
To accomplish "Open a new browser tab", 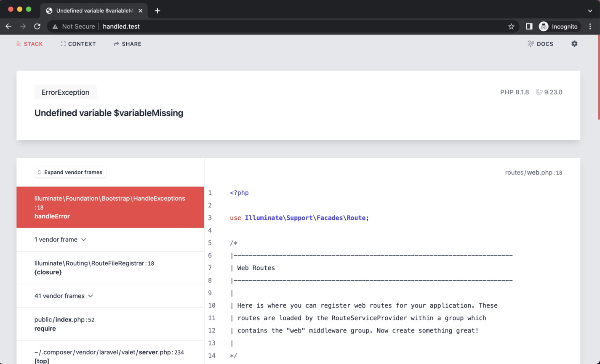I will [x=157, y=11].
